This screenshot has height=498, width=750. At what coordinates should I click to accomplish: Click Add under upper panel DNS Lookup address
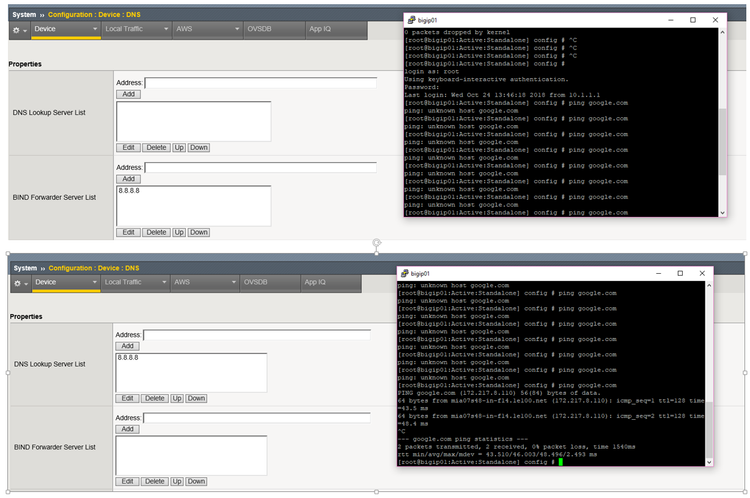pyautogui.click(x=128, y=94)
